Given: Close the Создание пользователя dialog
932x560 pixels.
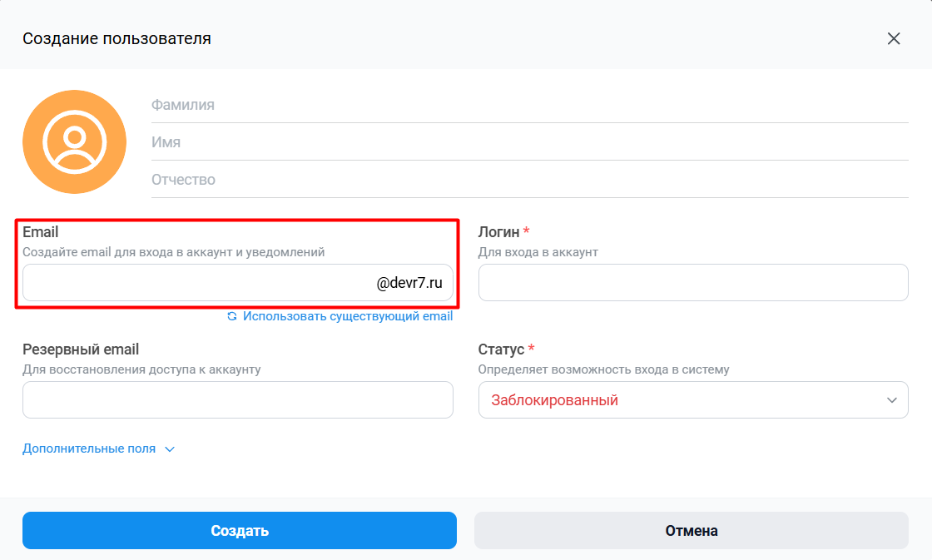Looking at the screenshot, I should [894, 38].
